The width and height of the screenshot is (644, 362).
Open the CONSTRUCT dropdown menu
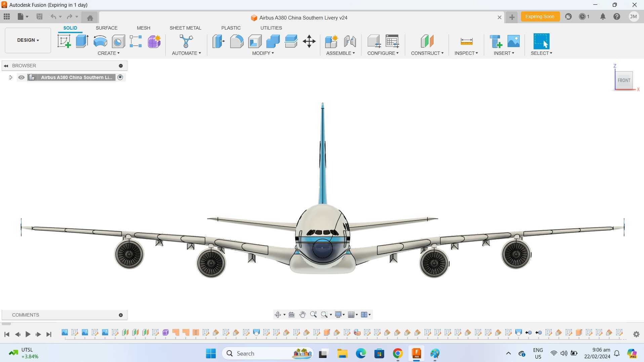coord(427,53)
